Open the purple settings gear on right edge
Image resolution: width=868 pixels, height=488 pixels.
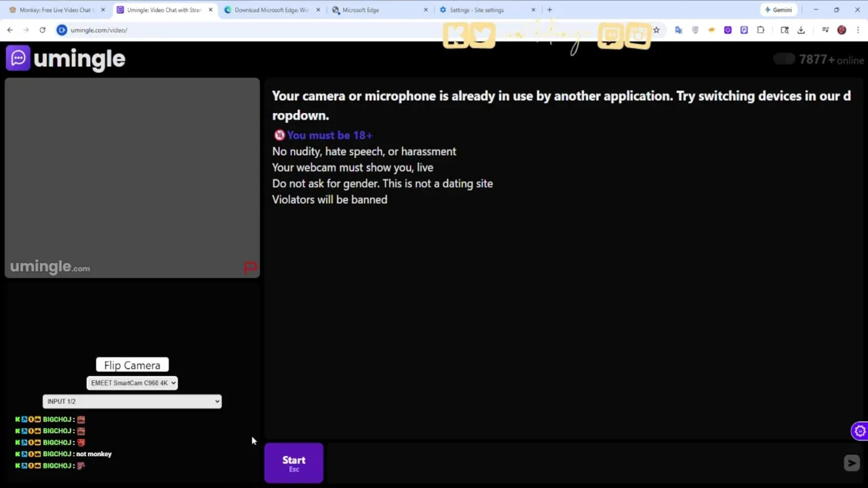tap(860, 431)
